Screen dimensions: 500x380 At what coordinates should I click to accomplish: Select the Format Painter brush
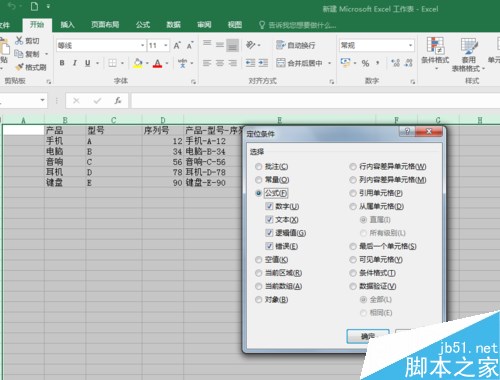[x=20, y=67]
